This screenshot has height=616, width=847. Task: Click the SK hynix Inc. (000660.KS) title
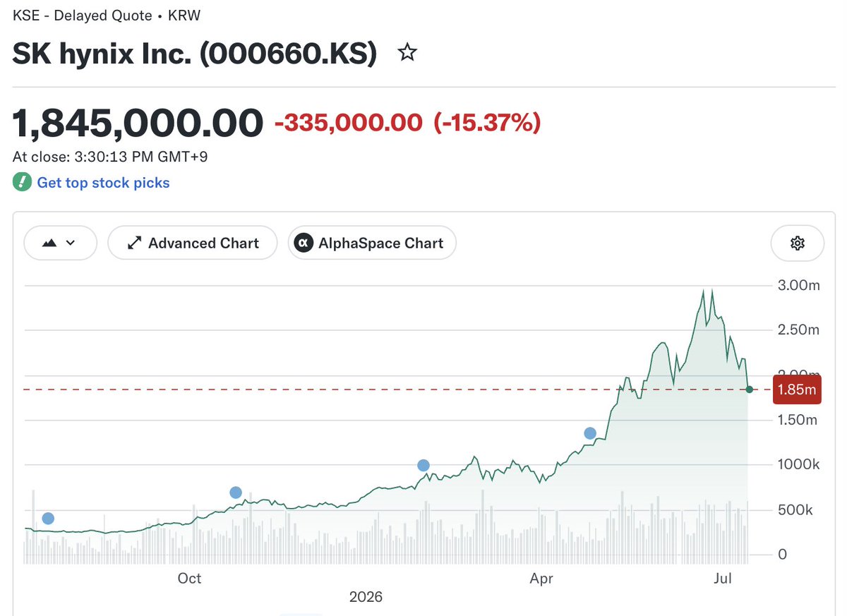click(195, 54)
